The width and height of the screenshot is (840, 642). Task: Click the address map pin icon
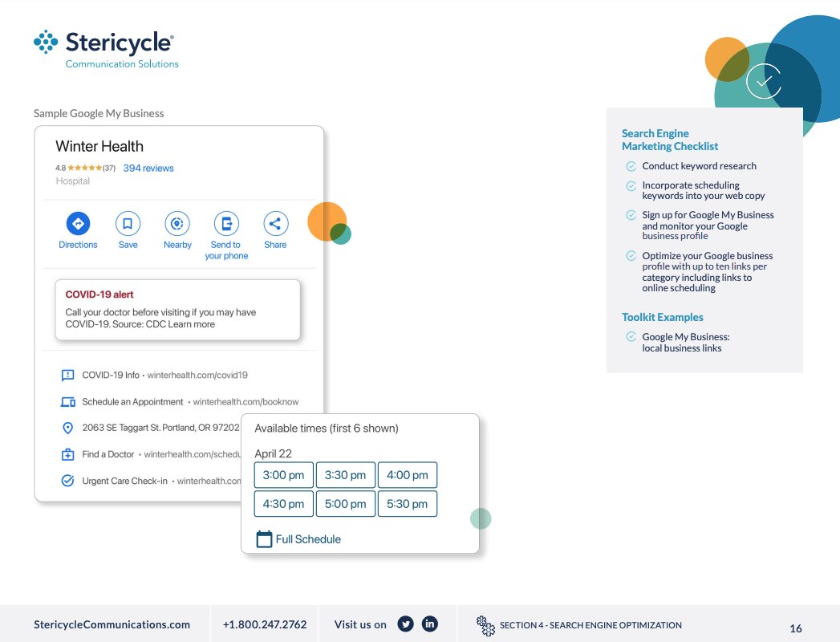[67, 428]
